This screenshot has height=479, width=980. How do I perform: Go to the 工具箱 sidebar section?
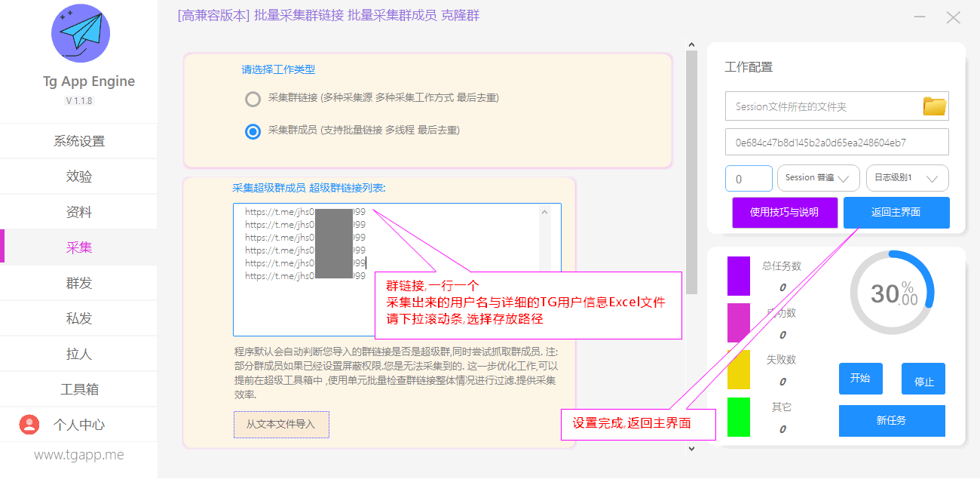point(79,389)
